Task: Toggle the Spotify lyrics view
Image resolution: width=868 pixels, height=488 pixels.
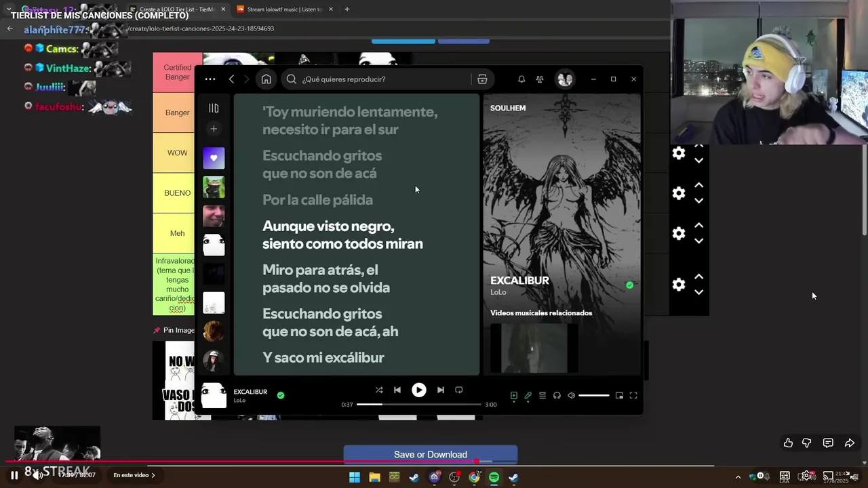Action: (528, 396)
